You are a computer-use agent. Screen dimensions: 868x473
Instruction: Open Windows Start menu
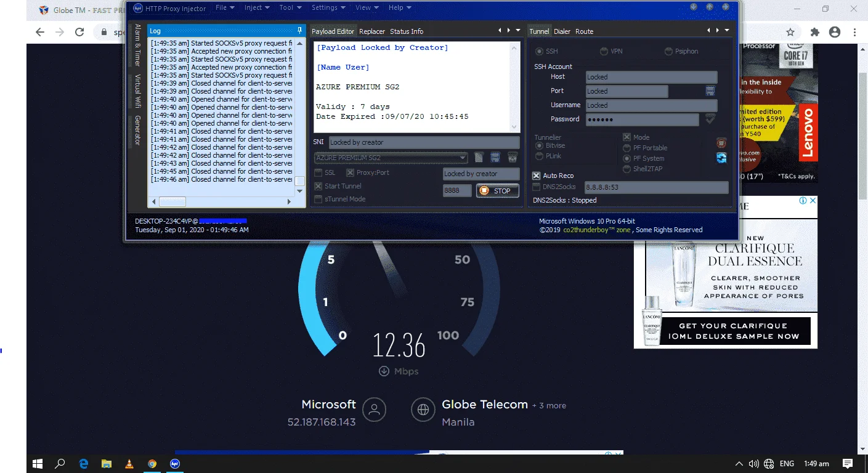point(38,464)
